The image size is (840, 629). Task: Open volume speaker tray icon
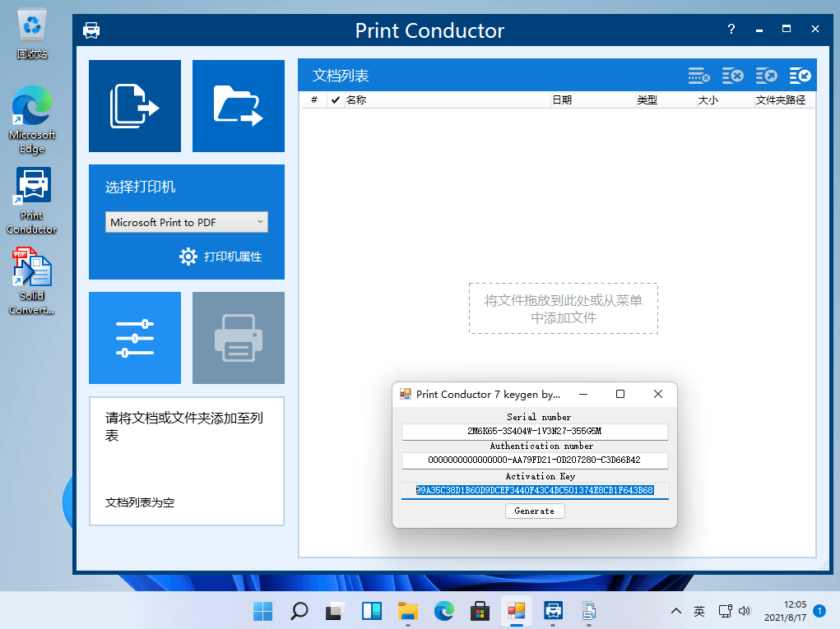pos(745,611)
